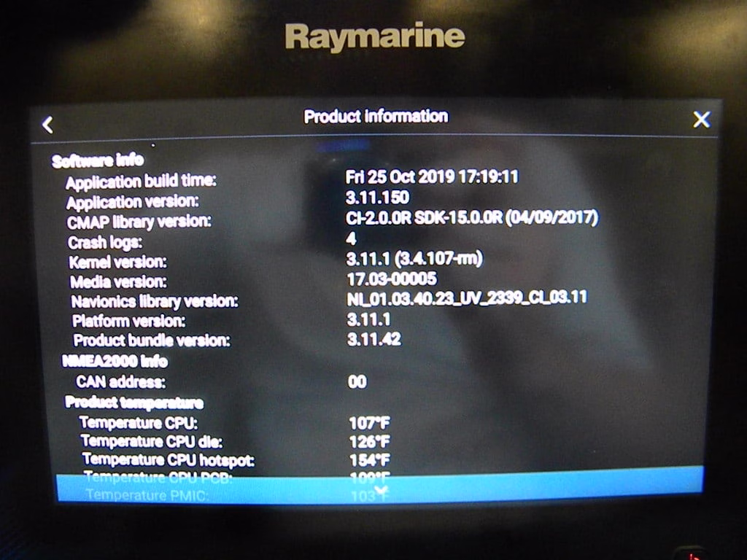Select the 'Application build time:' label
Viewport: 747px width, 560px height.
141,181
